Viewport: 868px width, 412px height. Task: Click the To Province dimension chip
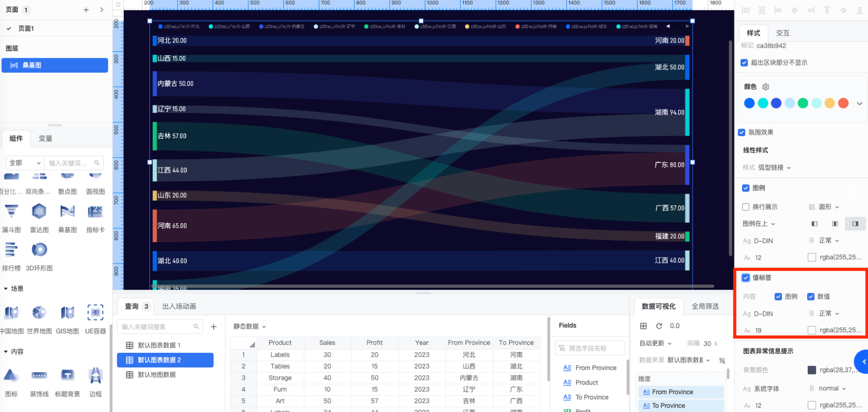681,406
